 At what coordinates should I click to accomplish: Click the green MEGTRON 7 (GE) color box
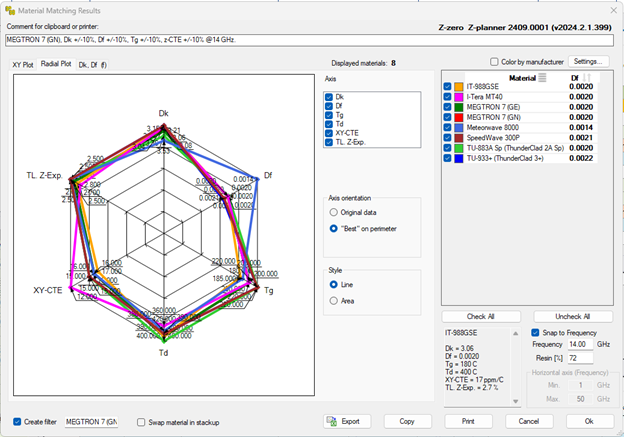pyautogui.click(x=458, y=107)
